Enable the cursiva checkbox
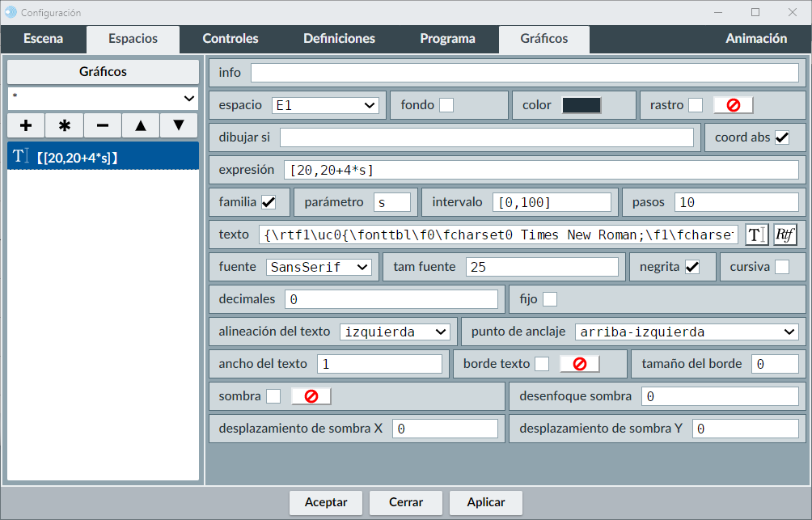 [x=782, y=267]
